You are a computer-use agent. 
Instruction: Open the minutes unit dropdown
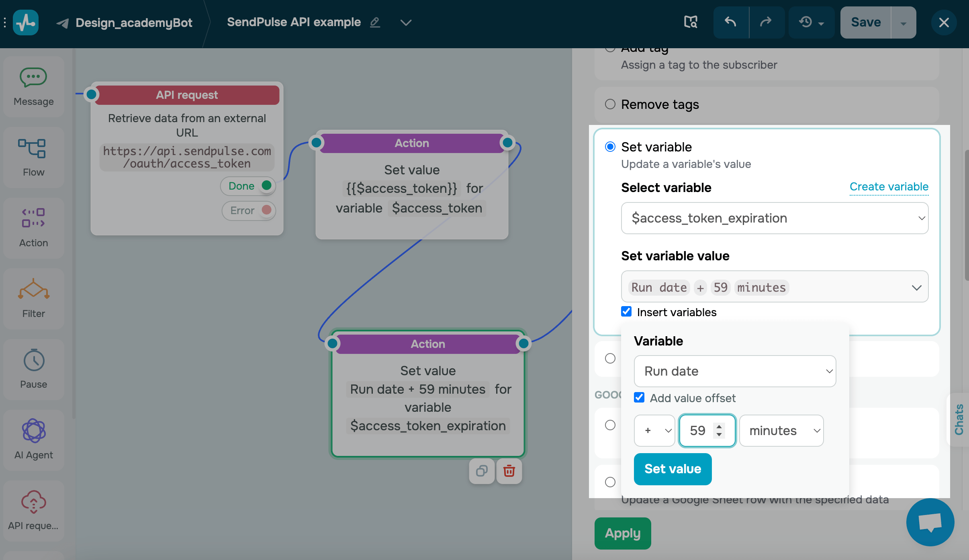781,431
